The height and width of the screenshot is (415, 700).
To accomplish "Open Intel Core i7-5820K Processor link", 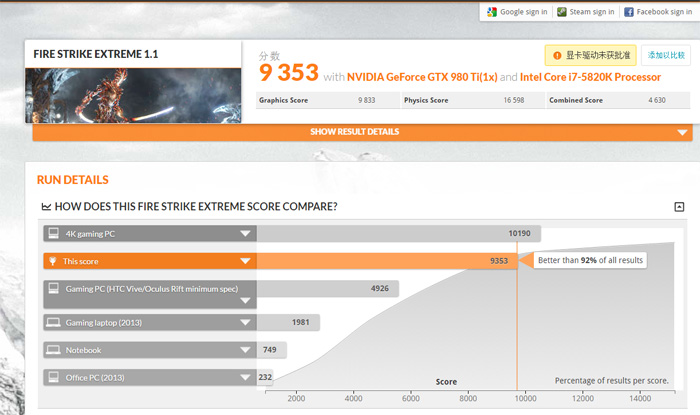I will pos(590,77).
